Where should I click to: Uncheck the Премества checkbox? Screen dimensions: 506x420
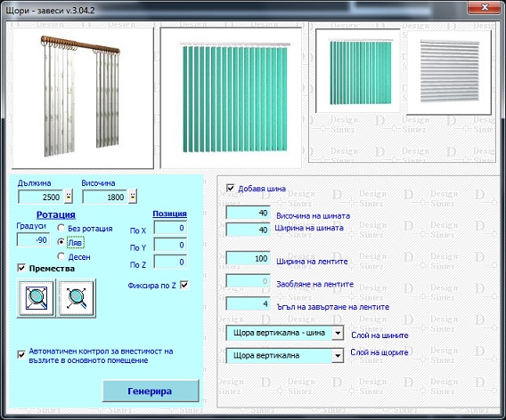point(21,268)
